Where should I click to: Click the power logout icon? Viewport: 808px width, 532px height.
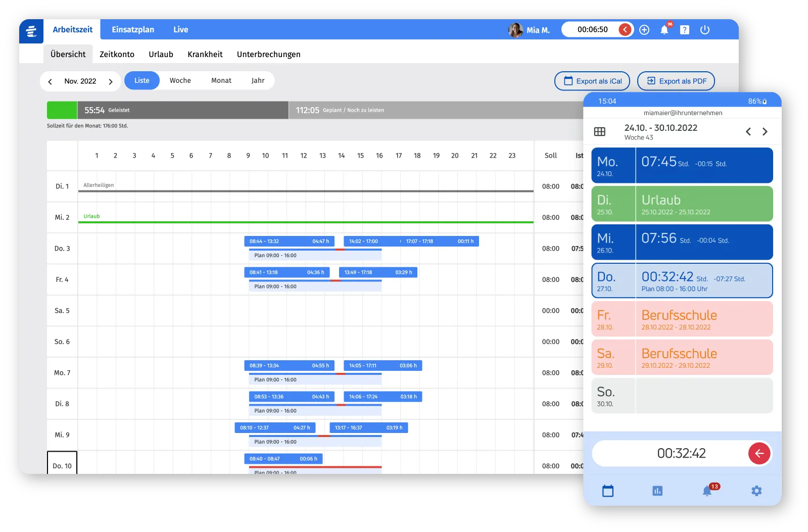(704, 30)
